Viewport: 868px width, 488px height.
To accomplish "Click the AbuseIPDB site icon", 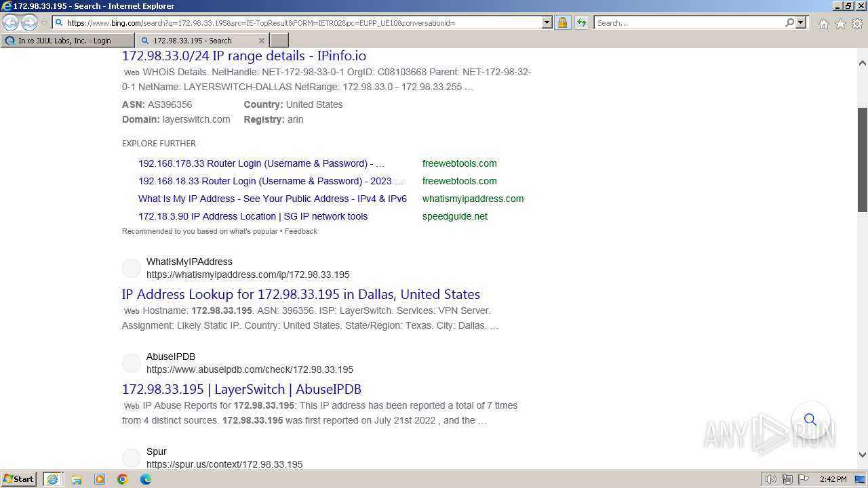I will [132, 363].
